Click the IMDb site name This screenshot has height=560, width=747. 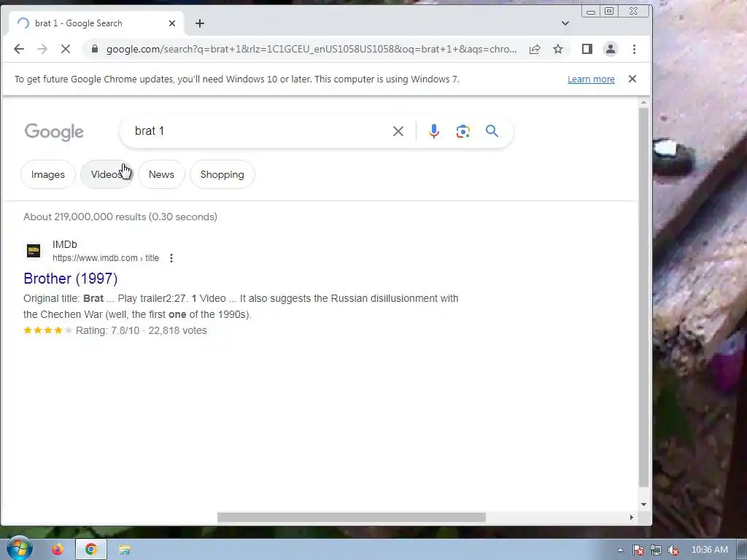[x=65, y=244]
